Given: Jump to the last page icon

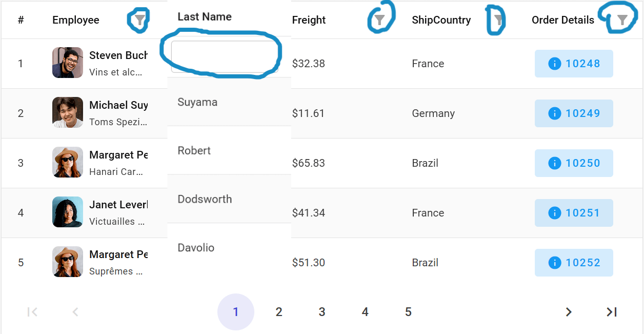Looking at the screenshot, I should [611, 312].
